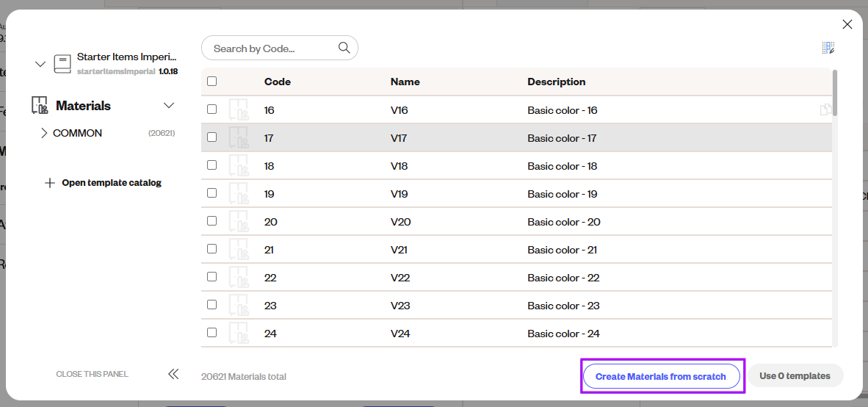Click the material icon in row 17
Screen dimensions: 868x407
point(239,137)
